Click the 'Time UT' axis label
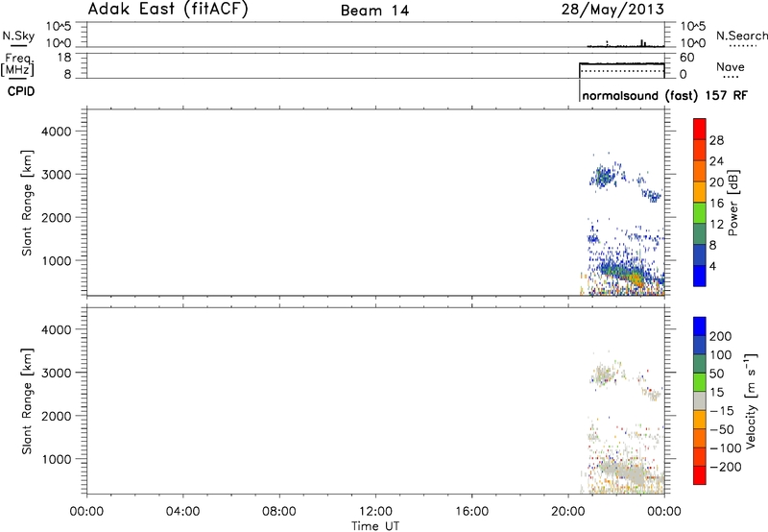Viewport: 768px width, 532px height. click(x=375, y=526)
